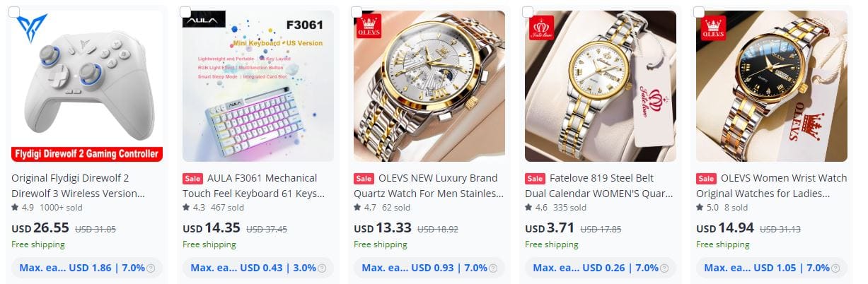Click the star rating icon for the Flydigi controller
The image size is (868, 284).
click(x=16, y=208)
